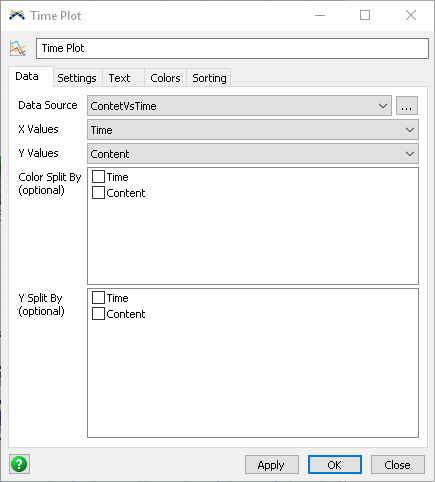
Task: Open the Sorting tab
Action: (x=209, y=78)
